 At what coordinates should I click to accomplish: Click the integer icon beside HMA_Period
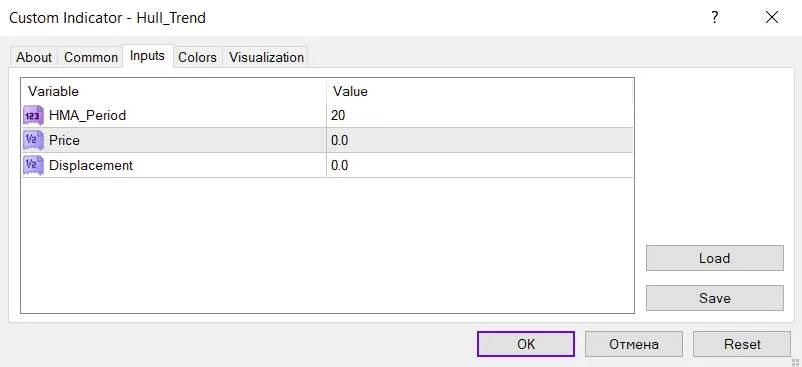34,116
